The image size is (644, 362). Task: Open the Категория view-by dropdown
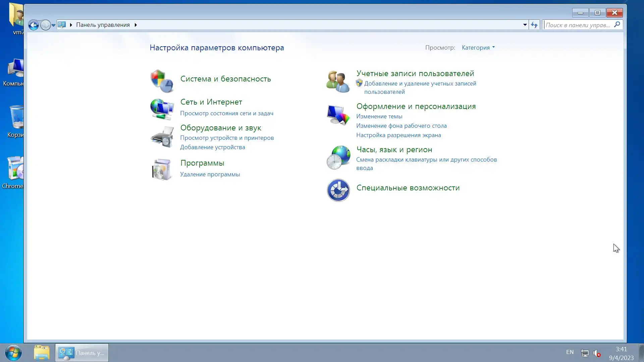(x=478, y=48)
